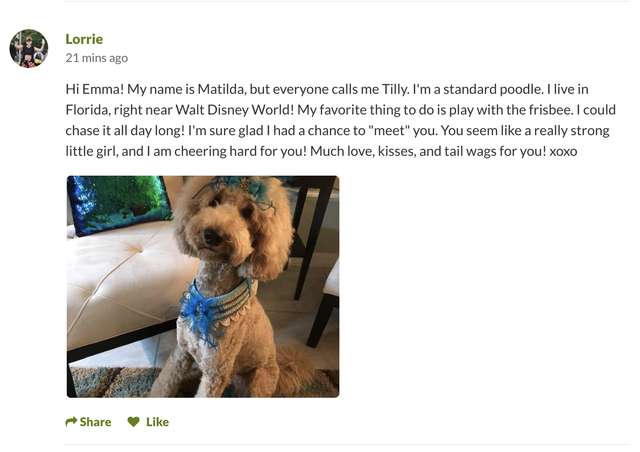Open Lorrie's round profile avatar

29,48
